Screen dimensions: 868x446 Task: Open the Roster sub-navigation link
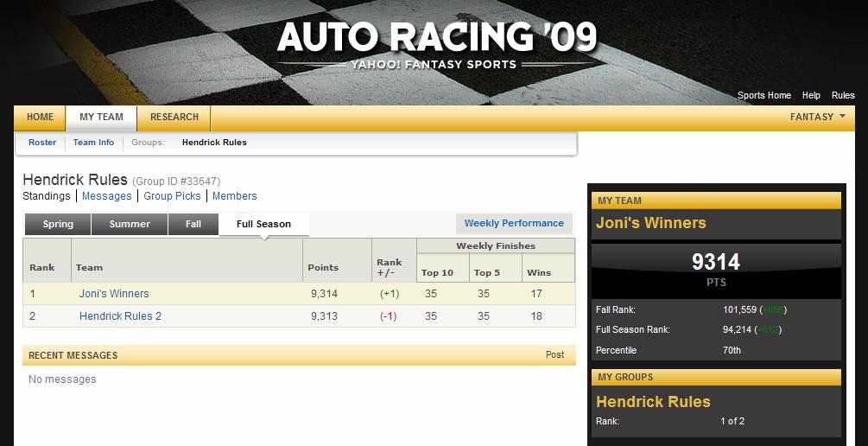[x=42, y=143]
